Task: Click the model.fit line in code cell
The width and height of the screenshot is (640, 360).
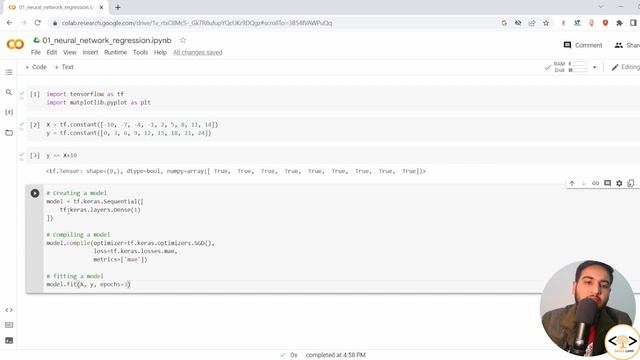Action: tap(88, 284)
